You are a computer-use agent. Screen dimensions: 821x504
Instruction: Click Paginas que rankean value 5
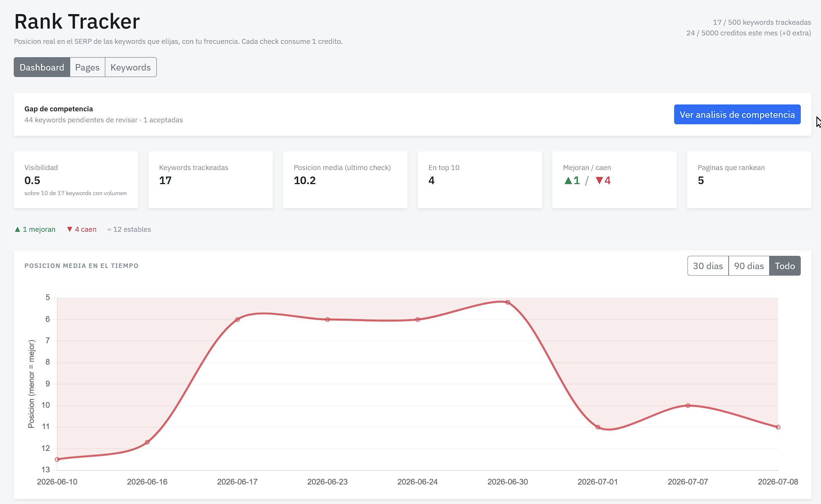(701, 180)
